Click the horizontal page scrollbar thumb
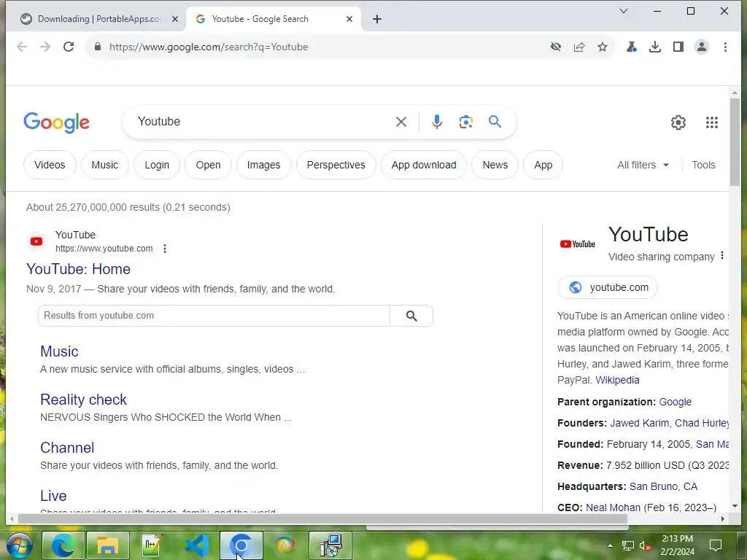Viewport: 747px width, 560px height. click(322, 518)
